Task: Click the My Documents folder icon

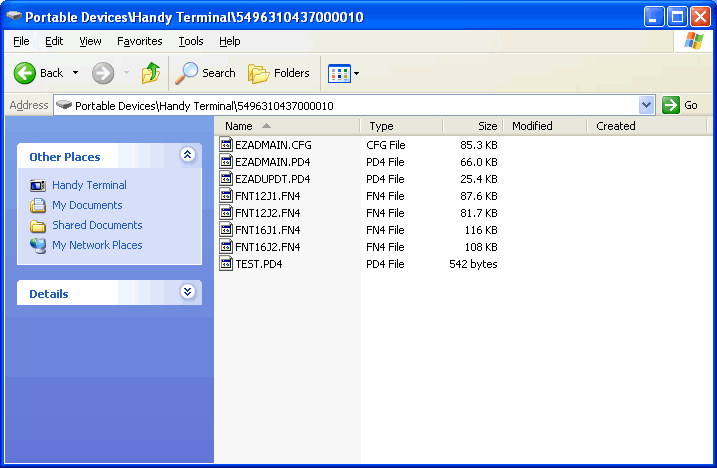Action: coord(38,205)
